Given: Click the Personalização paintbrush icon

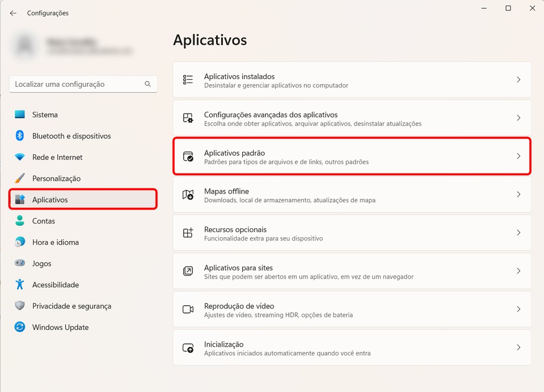Looking at the screenshot, I should pyautogui.click(x=20, y=179).
